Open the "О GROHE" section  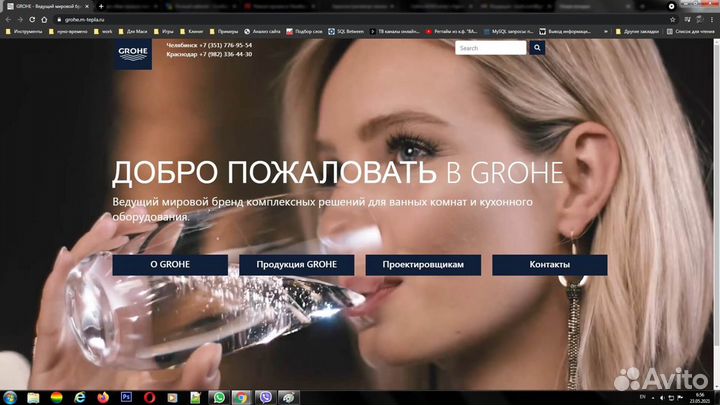[x=170, y=265]
